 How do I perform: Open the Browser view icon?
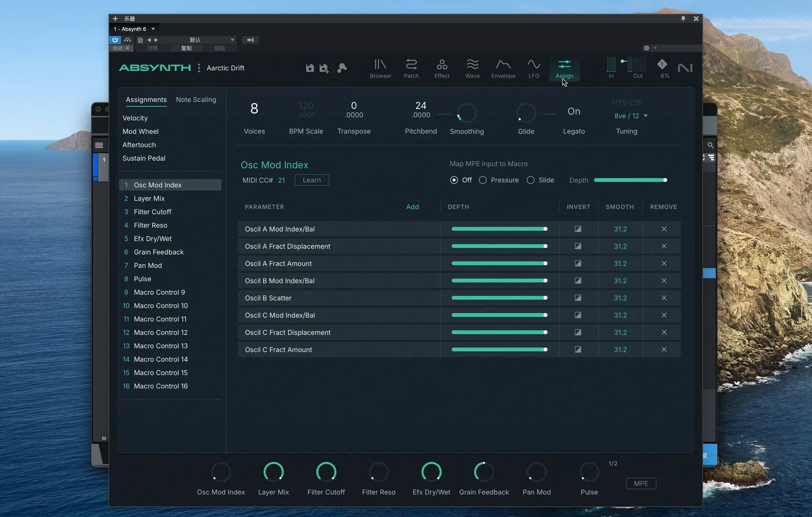click(x=380, y=68)
